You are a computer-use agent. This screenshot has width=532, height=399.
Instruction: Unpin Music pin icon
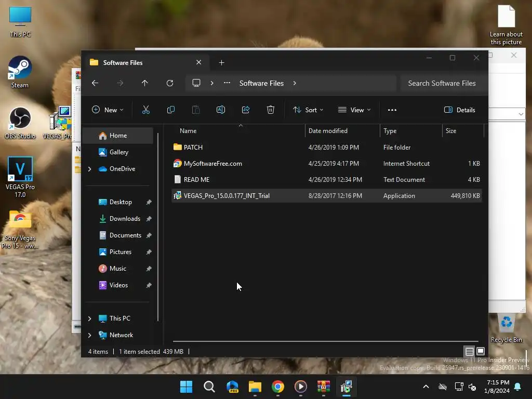149,269
